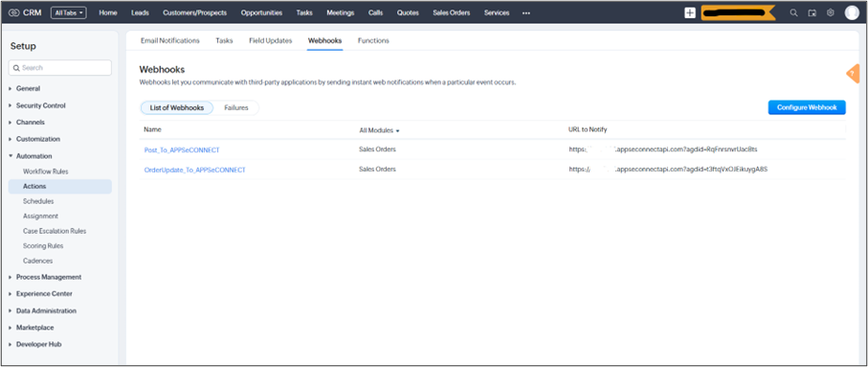This screenshot has height=367, width=868.
Task: Switch to the Field Updates tab
Action: point(271,40)
